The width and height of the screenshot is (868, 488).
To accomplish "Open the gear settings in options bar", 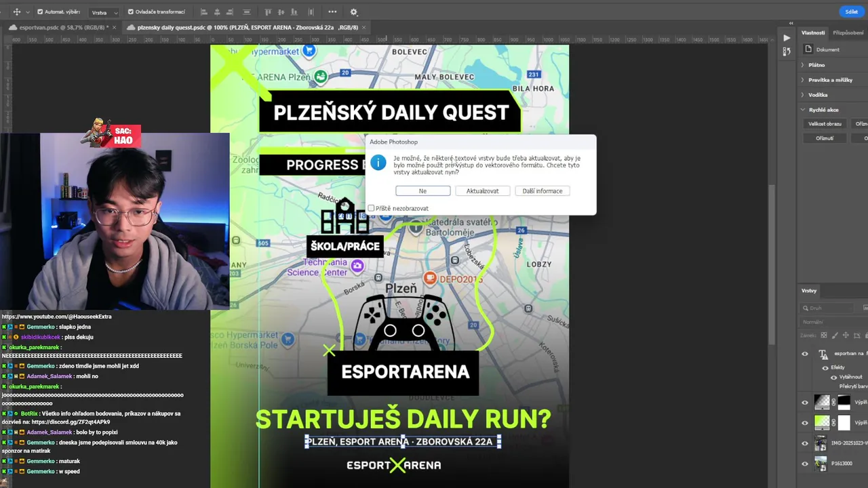I will point(353,12).
